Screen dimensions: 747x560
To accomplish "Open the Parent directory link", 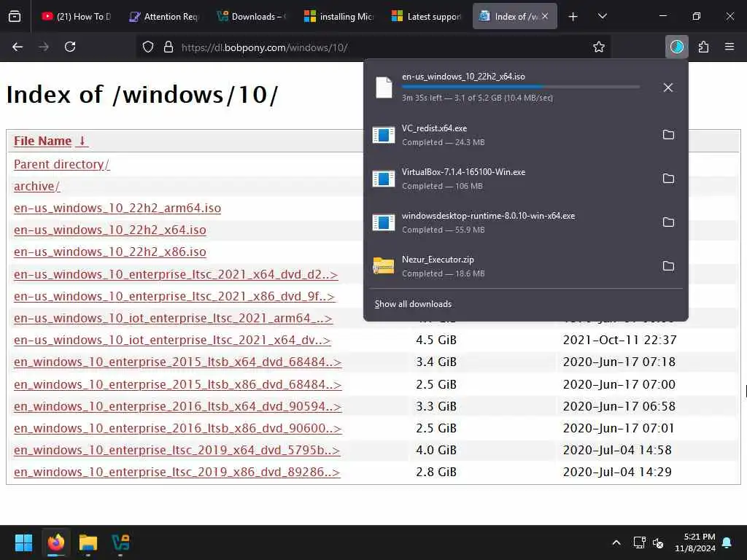I will [62, 164].
